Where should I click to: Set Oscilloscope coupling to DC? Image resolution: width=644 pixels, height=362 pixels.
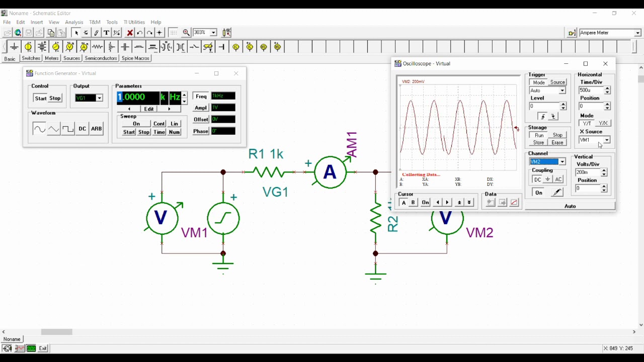click(x=537, y=179)
